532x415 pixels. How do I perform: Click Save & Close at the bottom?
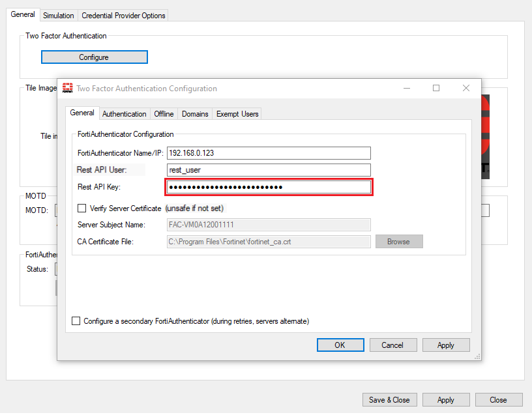[x=389, y=399]
